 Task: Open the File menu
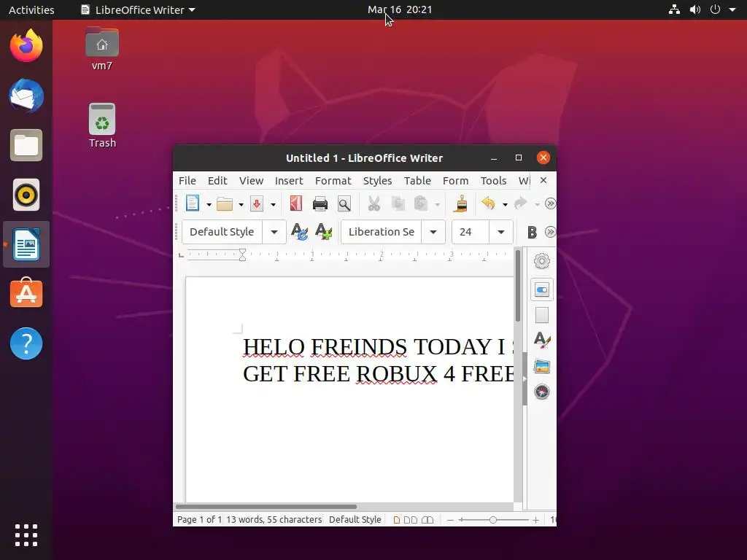187,181
